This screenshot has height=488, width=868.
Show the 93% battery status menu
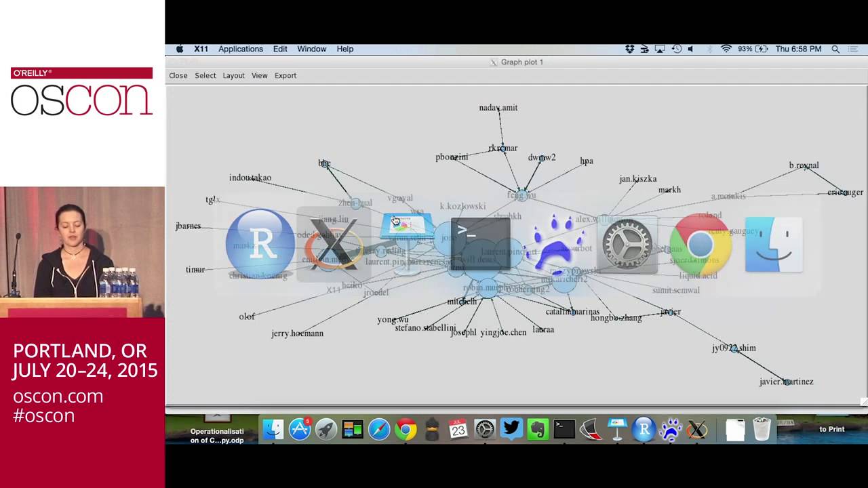[x=753, y=49]
